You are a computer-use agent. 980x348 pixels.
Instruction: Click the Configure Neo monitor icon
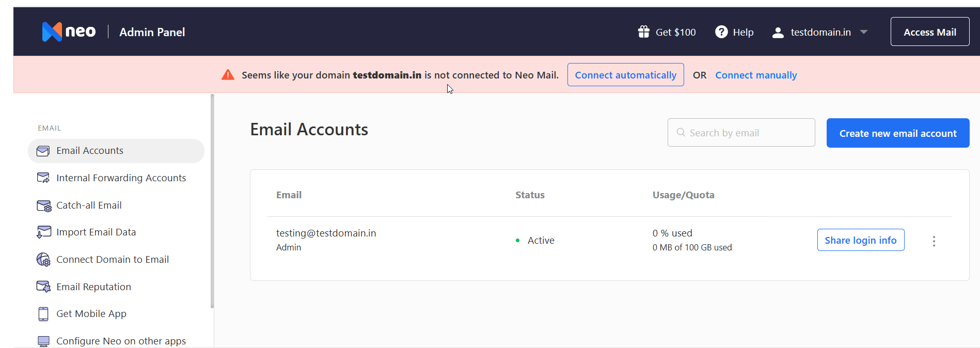point(43,341)
